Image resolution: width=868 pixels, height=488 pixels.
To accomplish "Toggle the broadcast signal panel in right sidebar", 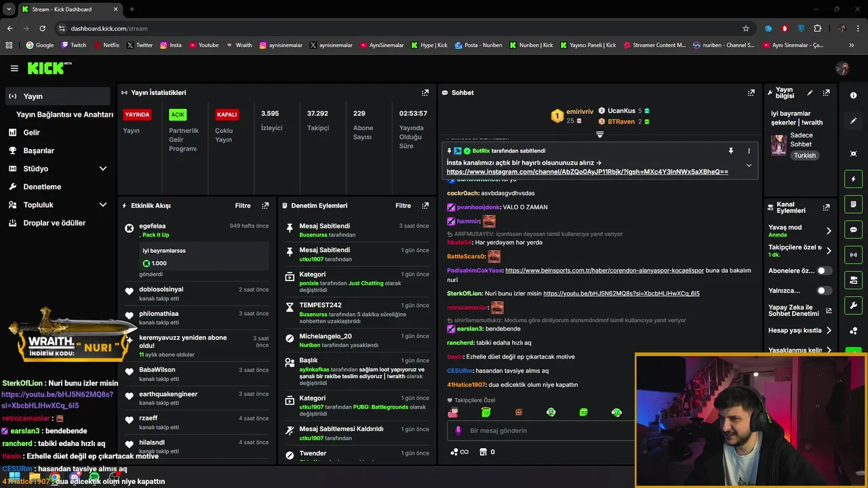I will [853, 255].
